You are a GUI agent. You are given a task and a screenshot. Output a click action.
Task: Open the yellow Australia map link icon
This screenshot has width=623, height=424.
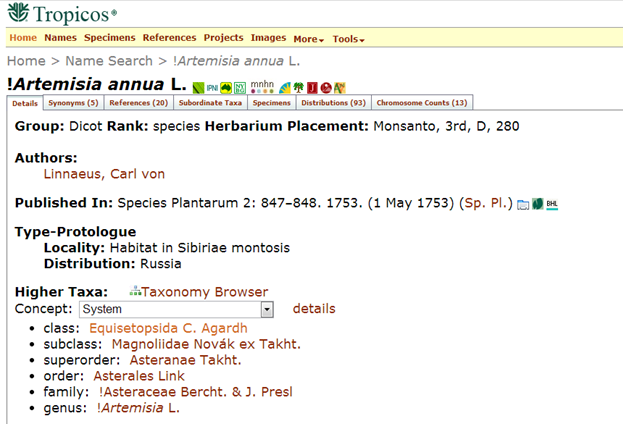226,87
